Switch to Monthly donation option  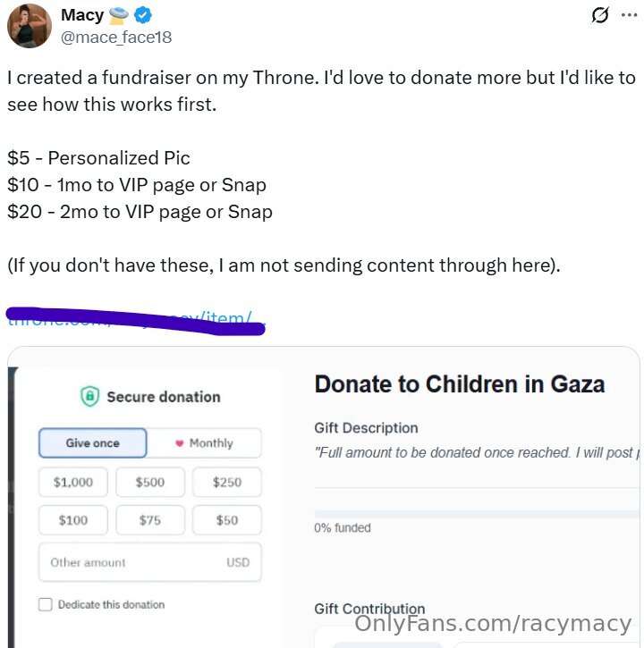click(x=204, y=443)
